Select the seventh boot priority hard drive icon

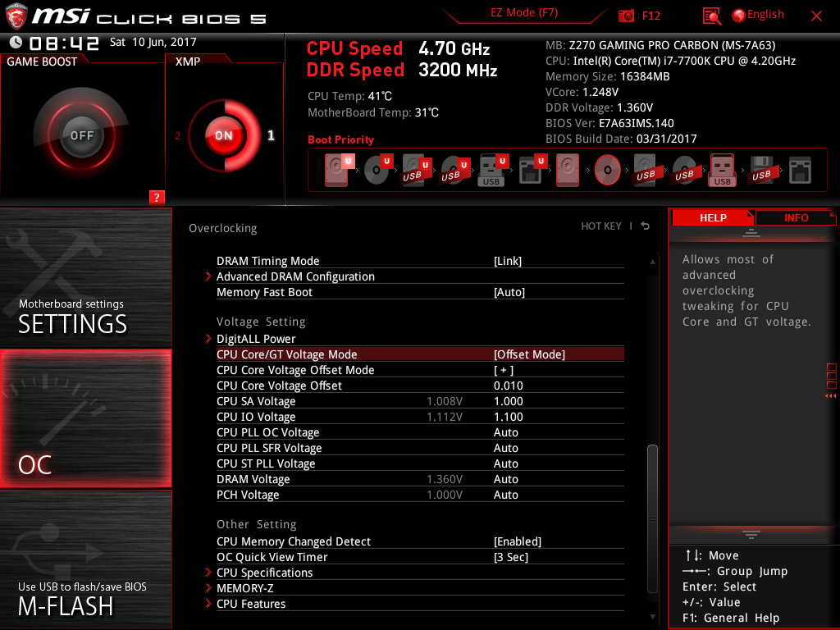pos(568,170)
